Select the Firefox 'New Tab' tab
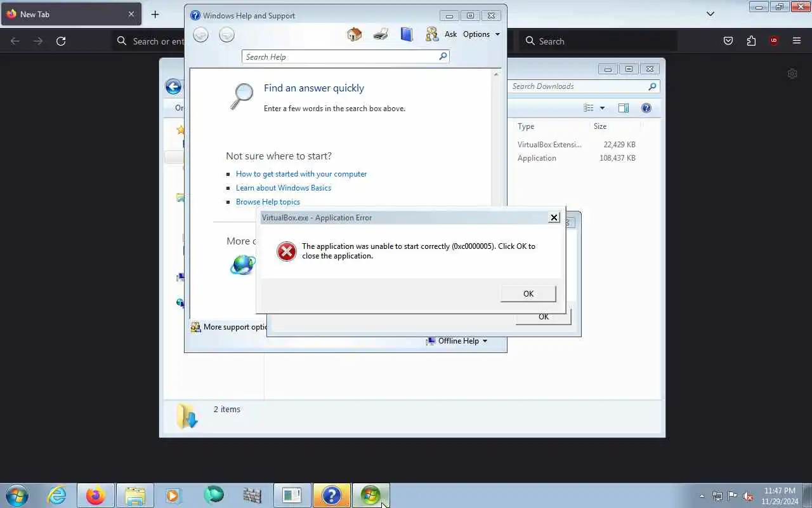The height and width of the screenshot is (508, 812). pyautogui.click(x=70, y=14)
